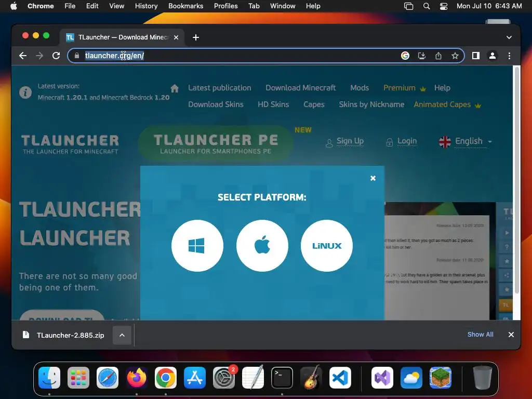The image size is (532, 399).
Task: Open the Latest publication link
Action: (x=220, y=88)
